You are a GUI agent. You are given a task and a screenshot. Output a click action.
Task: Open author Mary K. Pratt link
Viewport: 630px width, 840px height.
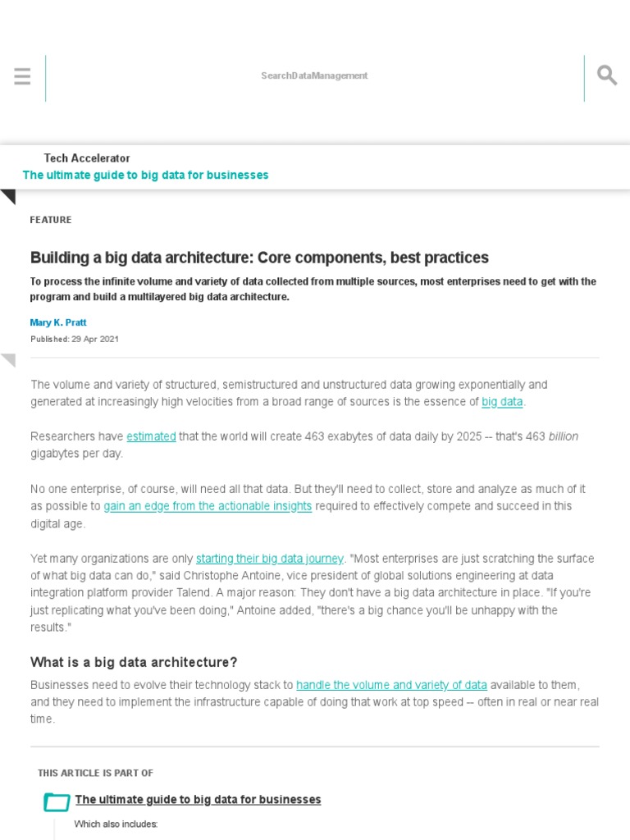[x=60, y=323]
